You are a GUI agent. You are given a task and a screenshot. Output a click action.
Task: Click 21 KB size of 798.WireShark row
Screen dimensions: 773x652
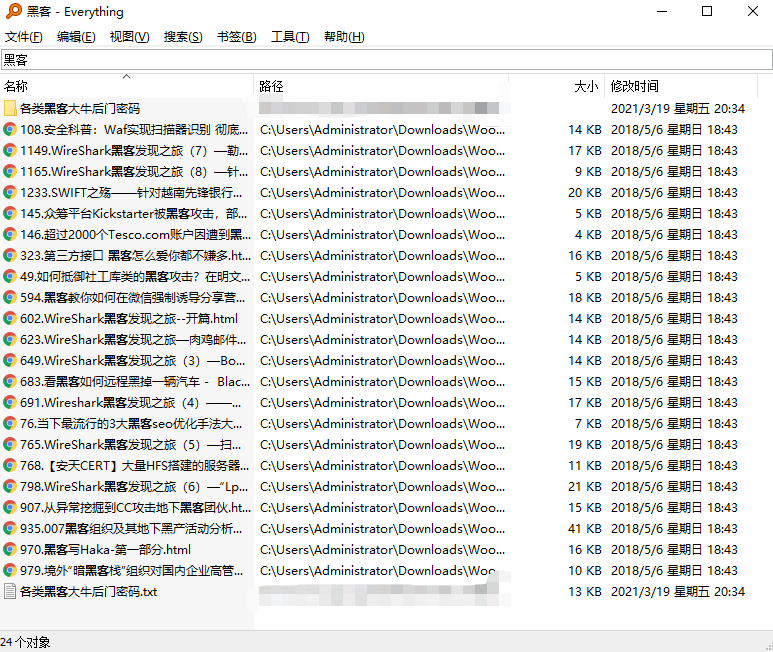[585, 487]
